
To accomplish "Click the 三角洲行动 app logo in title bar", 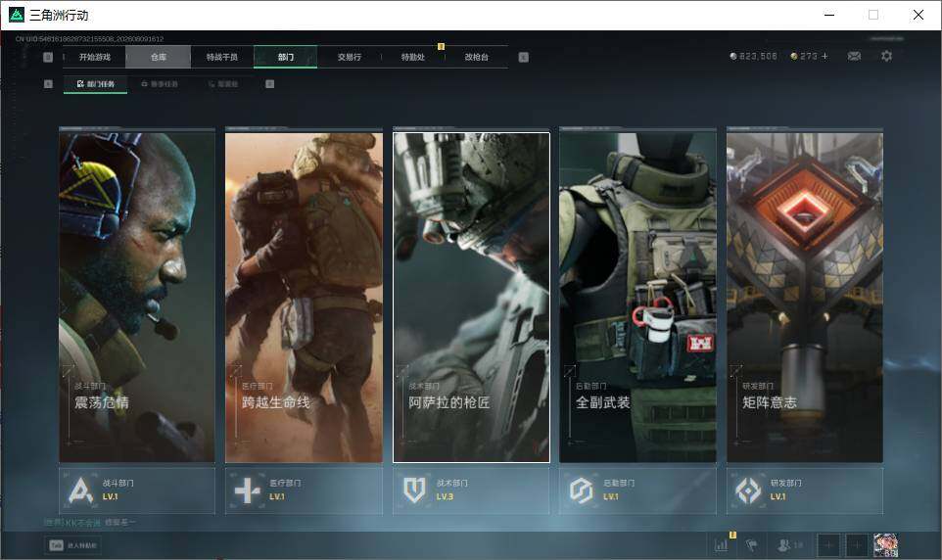I will pos(17,15).
